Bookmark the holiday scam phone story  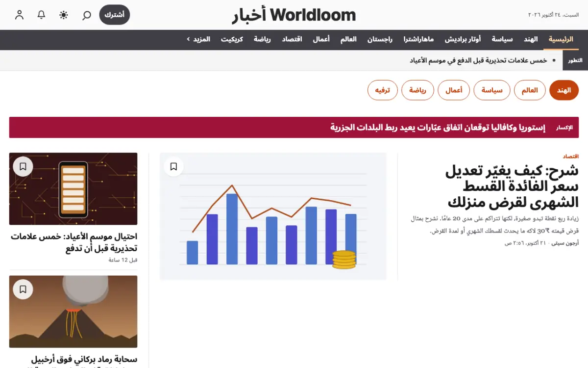tap(23, 167)
